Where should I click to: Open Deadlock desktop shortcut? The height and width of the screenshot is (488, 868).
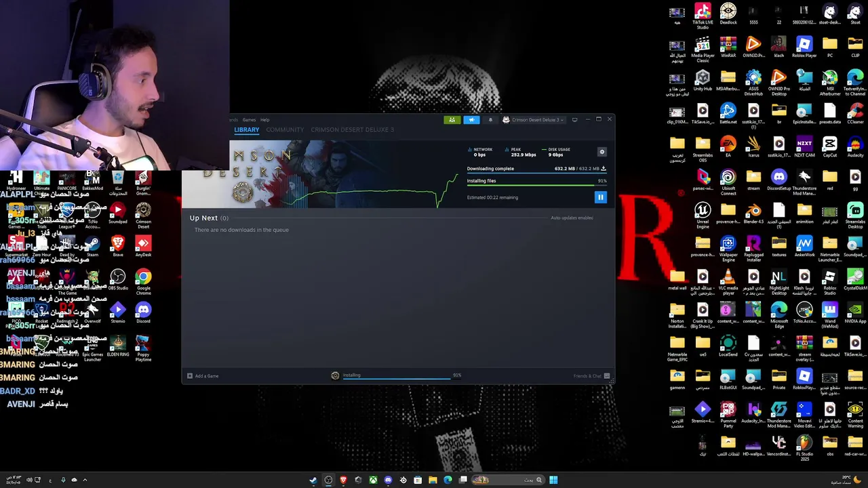[x=728, y=15]
